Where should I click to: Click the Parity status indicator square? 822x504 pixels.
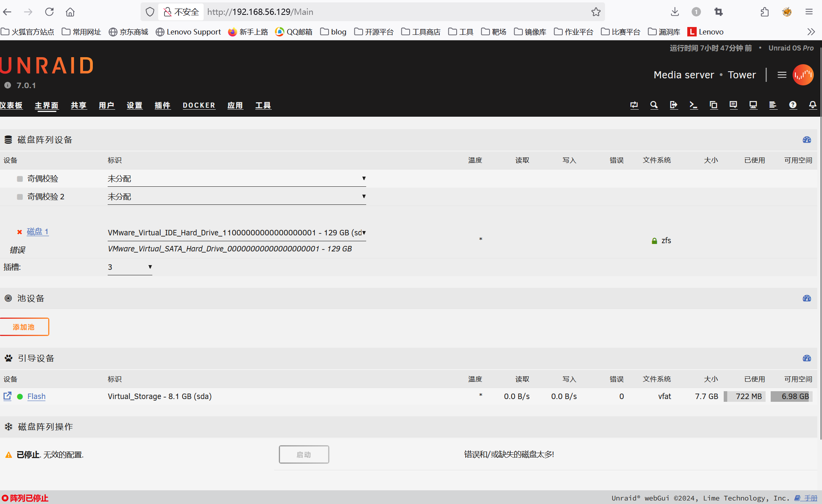[x=20, y=179]
